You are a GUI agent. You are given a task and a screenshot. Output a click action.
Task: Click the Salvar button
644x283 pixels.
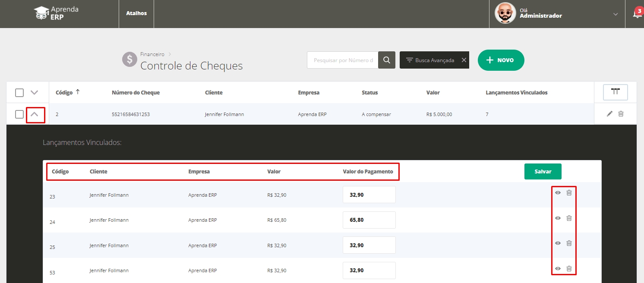tap(543, 171)
